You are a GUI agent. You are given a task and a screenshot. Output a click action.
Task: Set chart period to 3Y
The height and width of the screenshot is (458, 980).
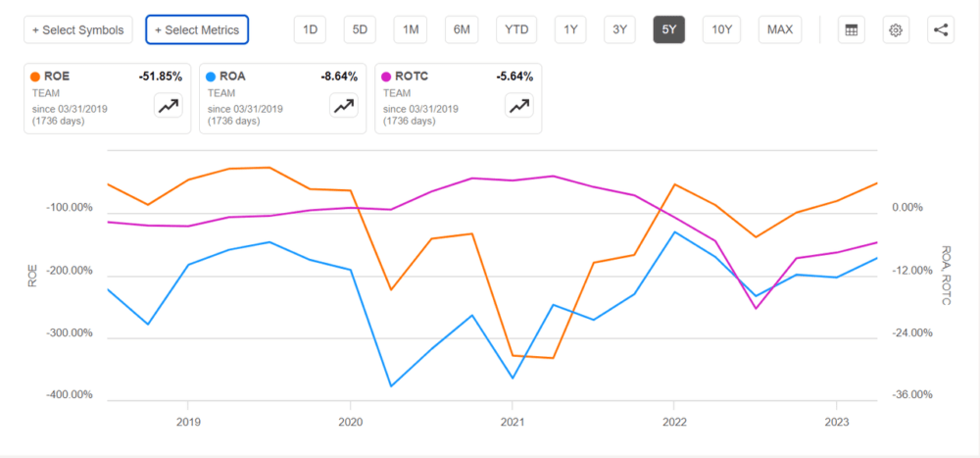[619, 30]
